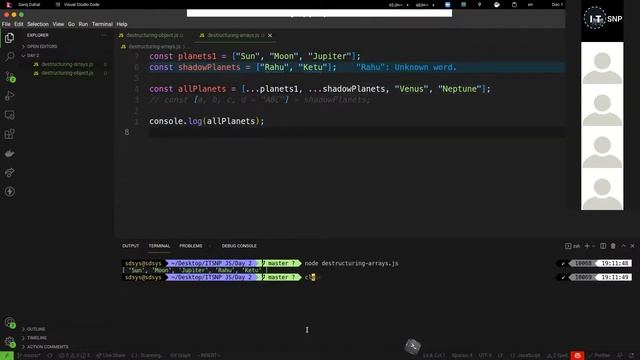The height and width of the screenshot is (360, 640).
Task: Maximize panel with chevron up icon
Action: 623,246
